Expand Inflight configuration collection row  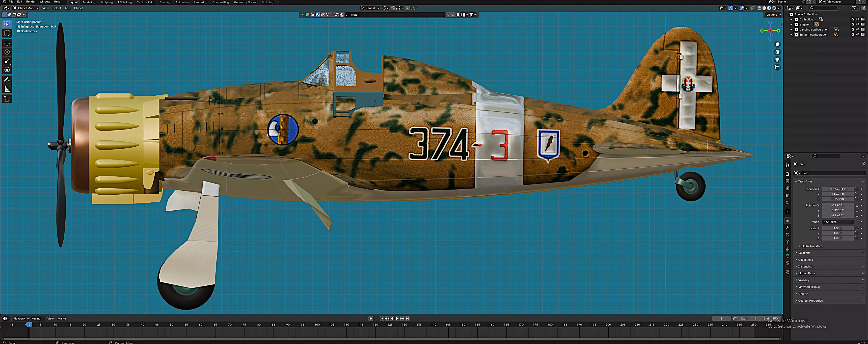point(791,34)
